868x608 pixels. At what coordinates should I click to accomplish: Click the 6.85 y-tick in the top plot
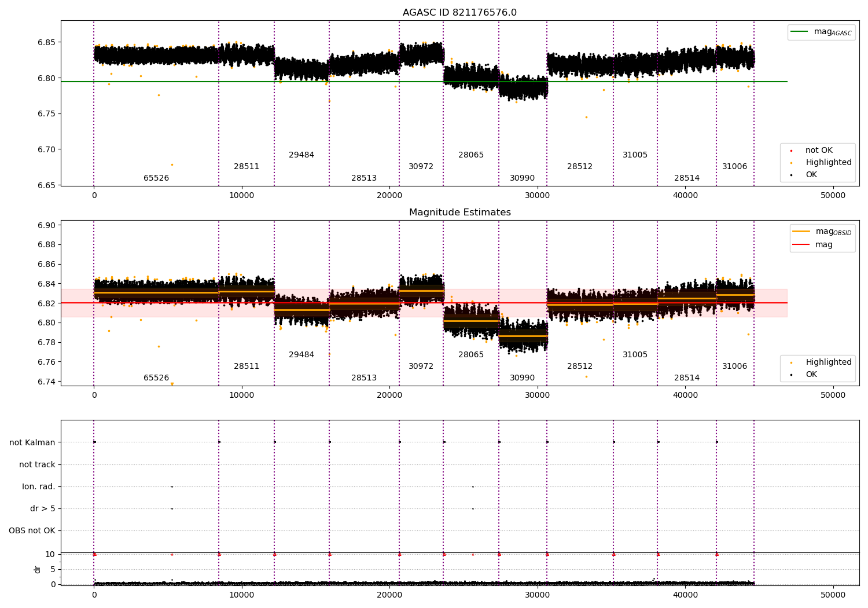click(x=47, y=43)
